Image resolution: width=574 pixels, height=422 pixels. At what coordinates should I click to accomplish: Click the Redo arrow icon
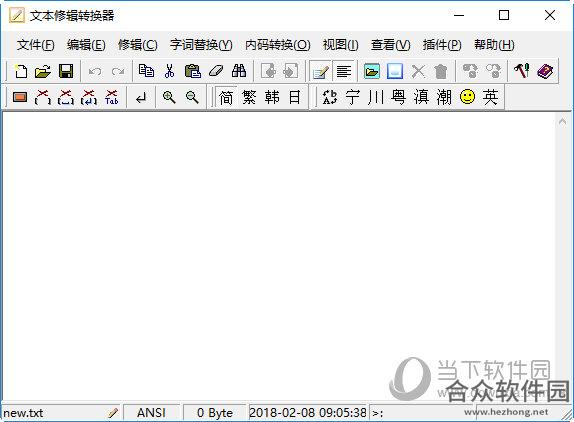click(x=118, y=71)
